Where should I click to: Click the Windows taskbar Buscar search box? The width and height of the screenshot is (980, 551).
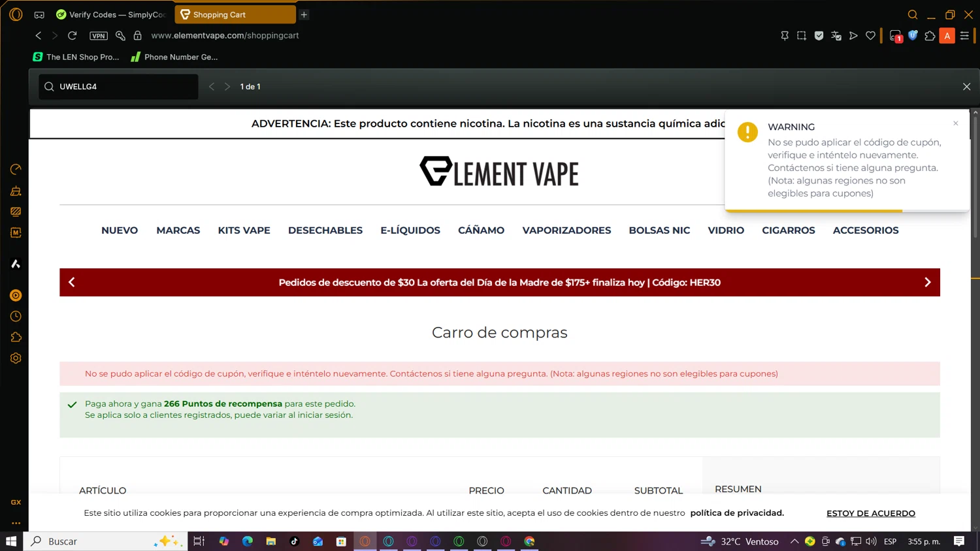coord(106,541)
